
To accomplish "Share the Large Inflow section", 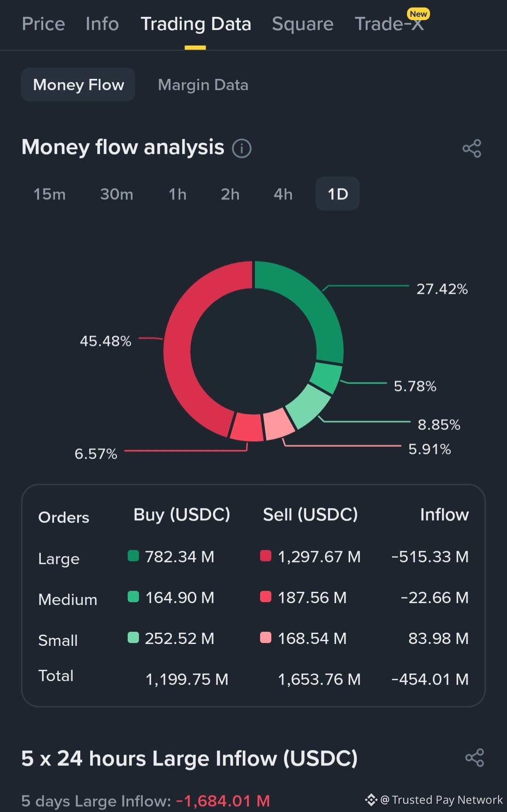I will 475,758.
